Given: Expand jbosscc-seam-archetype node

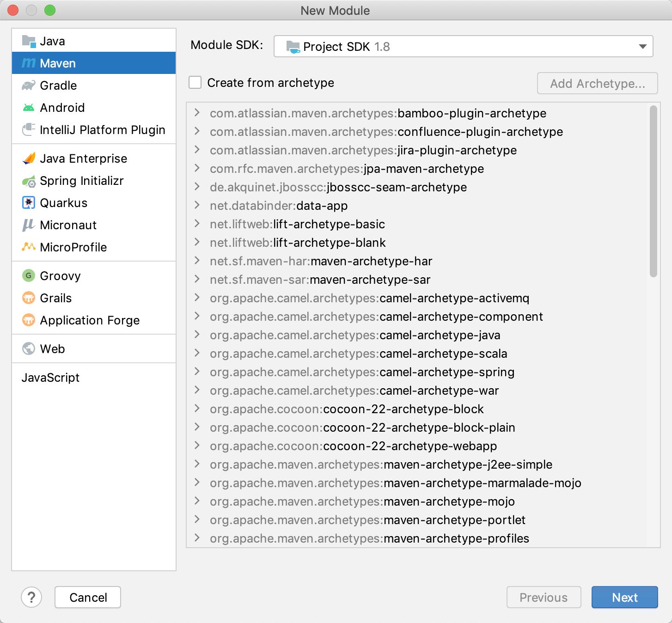Looking at the screenshot, I should tap(197, 187).
